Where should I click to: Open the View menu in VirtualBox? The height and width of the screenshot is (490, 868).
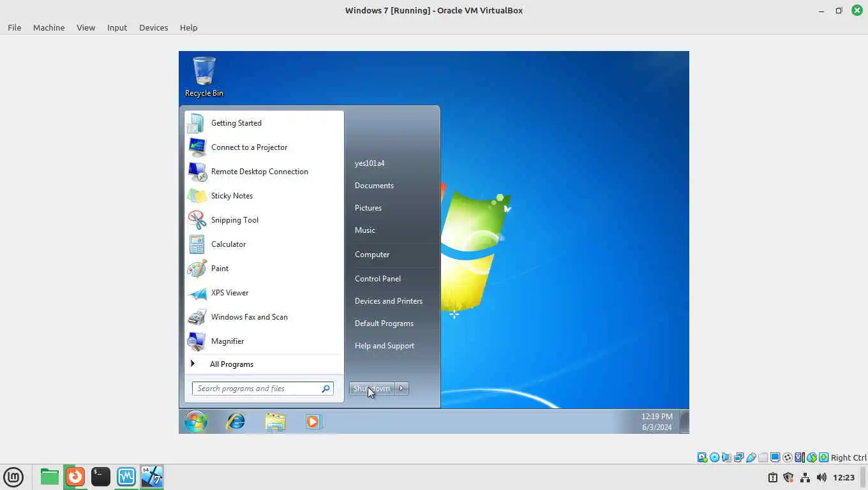pyautogui.click(x=86, y=27)
